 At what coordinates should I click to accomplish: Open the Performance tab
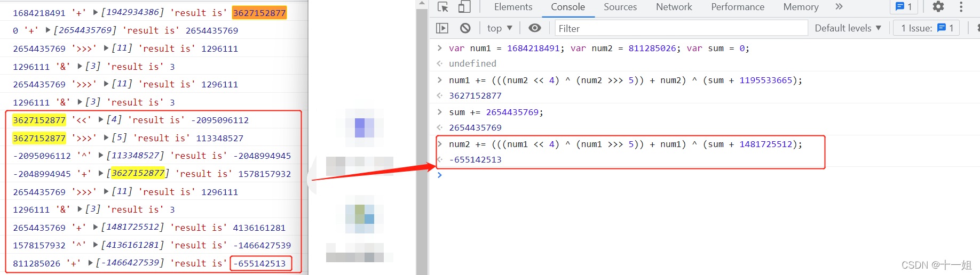(738, 7)
